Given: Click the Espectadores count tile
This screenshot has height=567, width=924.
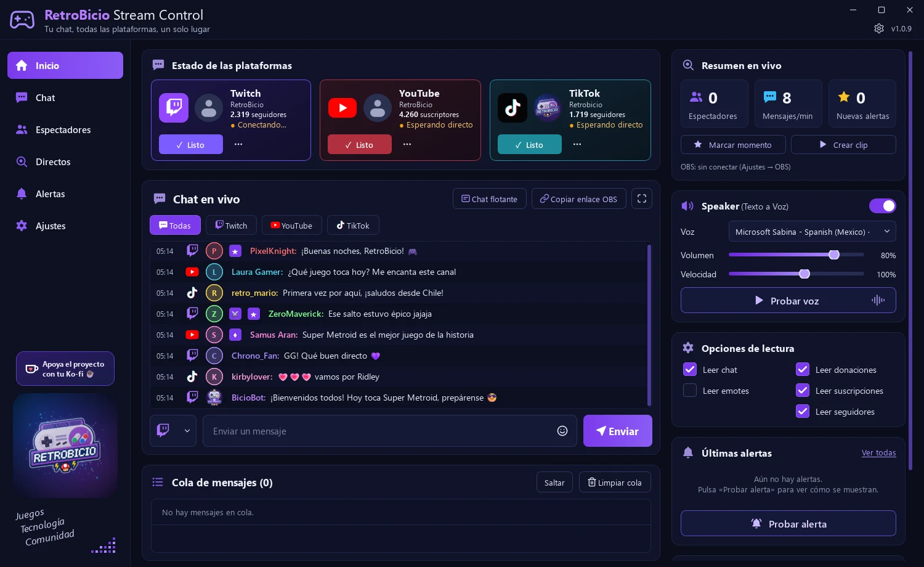Looking at the screenshot, I should click(x=714, y=104).
